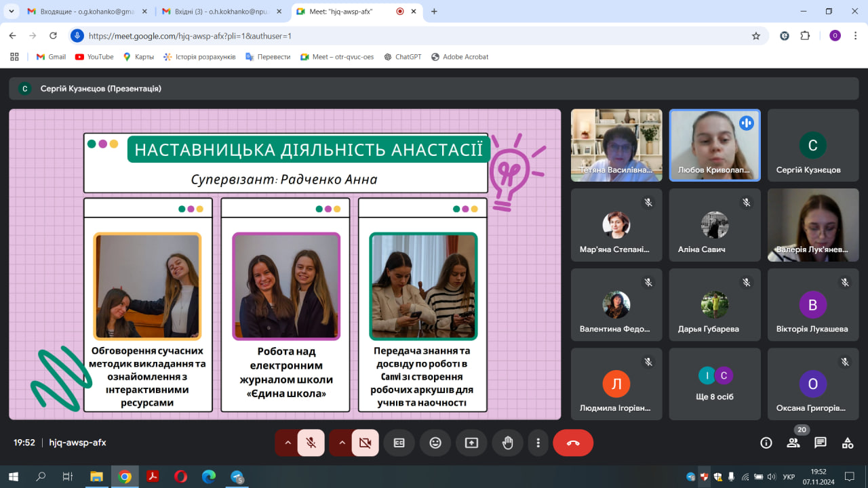Open Gmail bookmark
The width and height of the screenshot is (868, 488).
51,57
